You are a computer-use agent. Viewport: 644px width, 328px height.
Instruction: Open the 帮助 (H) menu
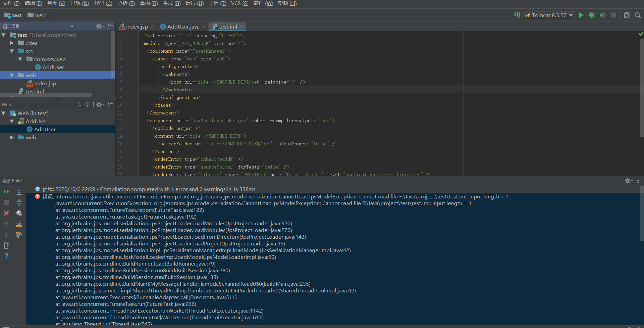287,3
